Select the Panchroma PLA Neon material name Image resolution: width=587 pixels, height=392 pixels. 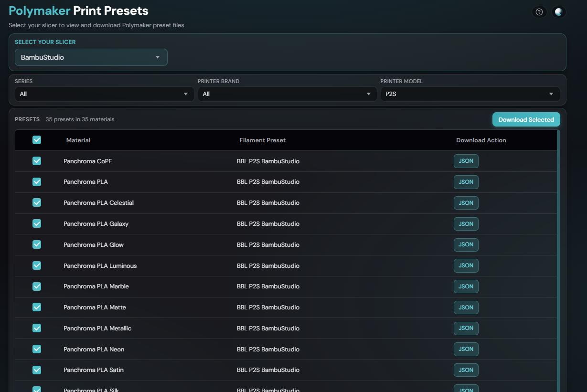pos(94,350)
